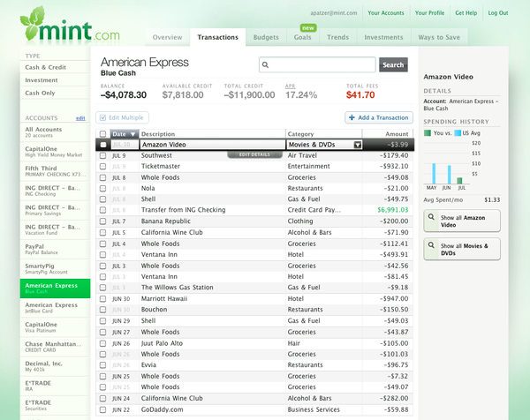Click the APR label link
This screenshot has width=530, height=420.
pos(290,86)
